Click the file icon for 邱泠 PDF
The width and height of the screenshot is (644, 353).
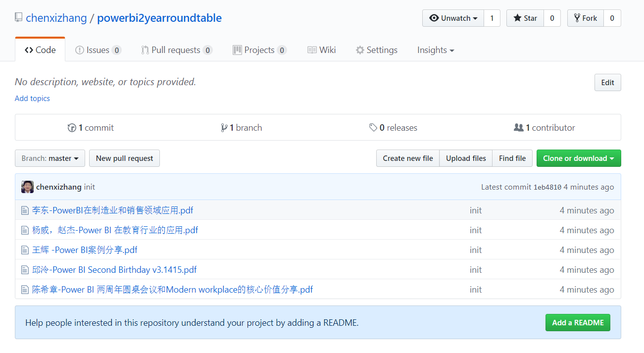point(25,270)
